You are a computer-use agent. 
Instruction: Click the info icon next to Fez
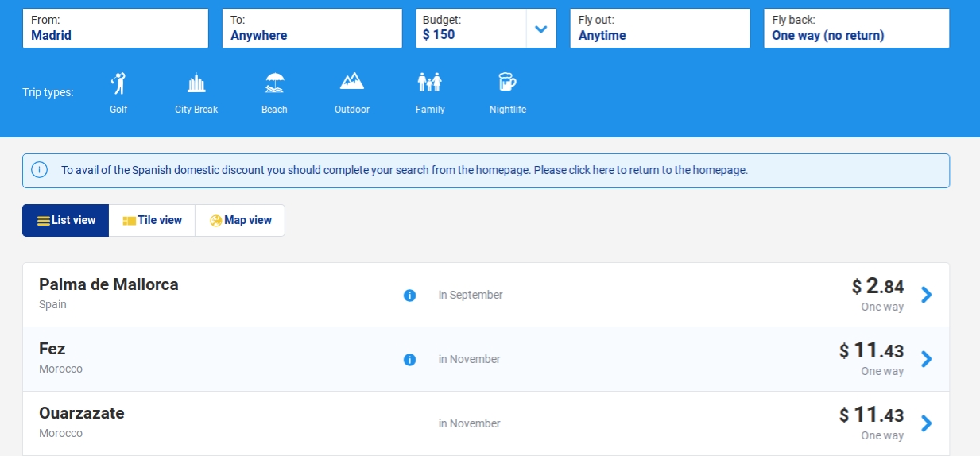click(x=409, y=360)
